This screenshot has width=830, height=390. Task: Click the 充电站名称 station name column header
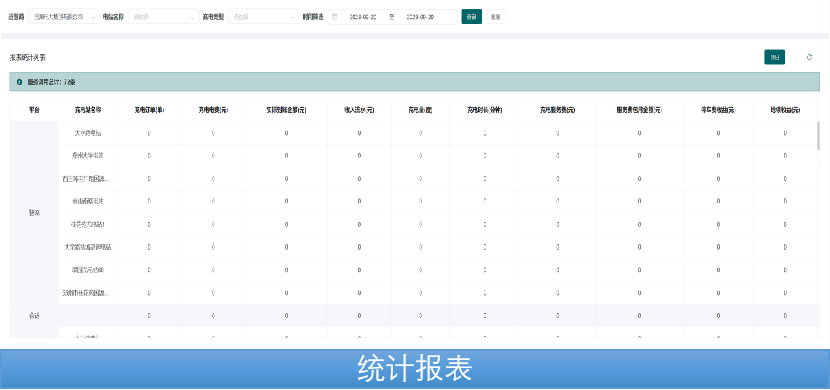click(x=88, y=110)
